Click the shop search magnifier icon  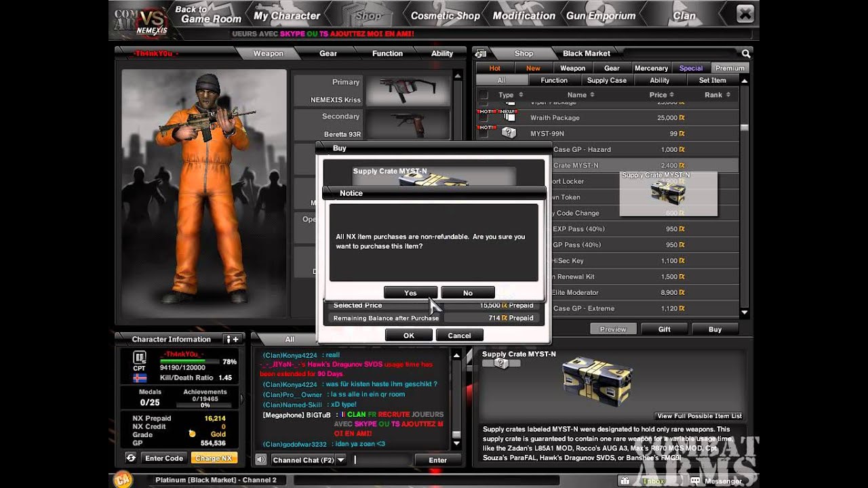[746, 54]
